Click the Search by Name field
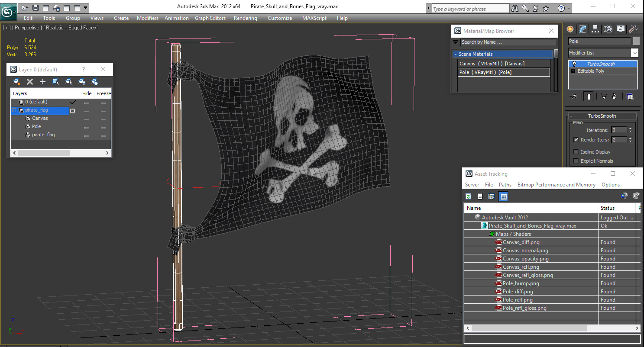The width and height of the screenshot is (644, 347). [x=508, y=42]
